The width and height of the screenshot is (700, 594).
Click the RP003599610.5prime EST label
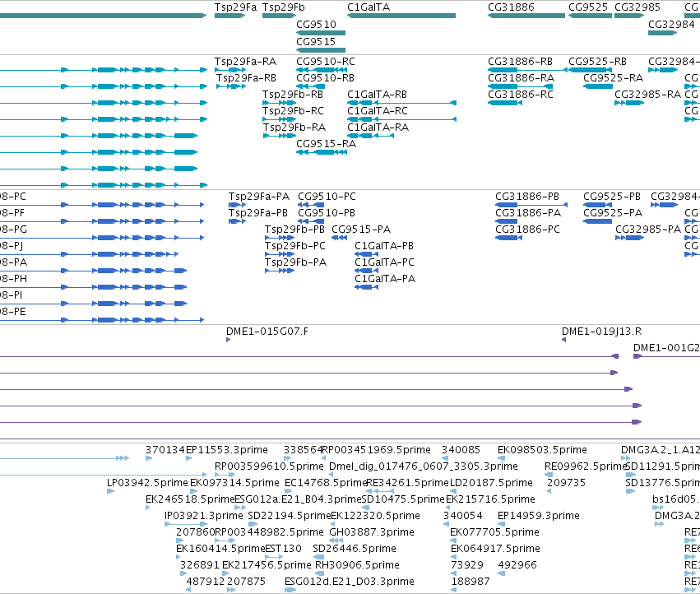click(x=269, y=466)
